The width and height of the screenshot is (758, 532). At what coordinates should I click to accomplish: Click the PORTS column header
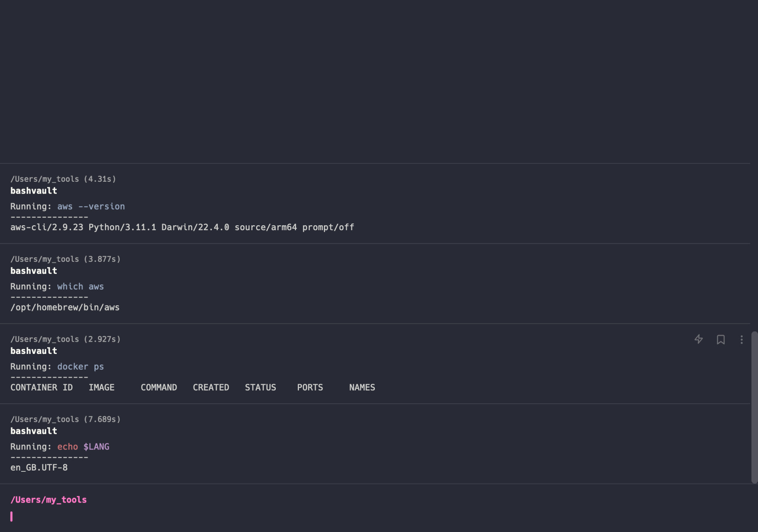(x=310, y=387)
